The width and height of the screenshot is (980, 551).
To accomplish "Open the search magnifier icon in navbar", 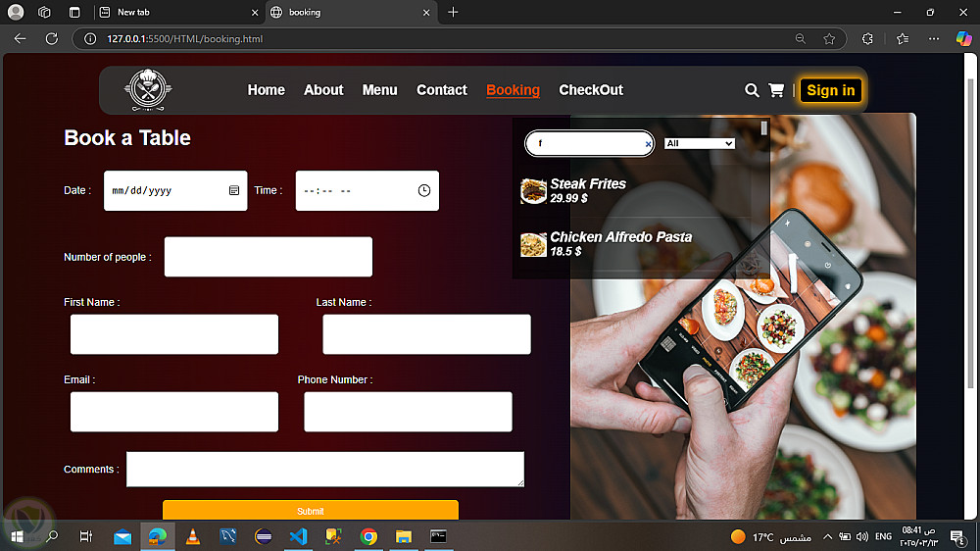I will point(752,90).
